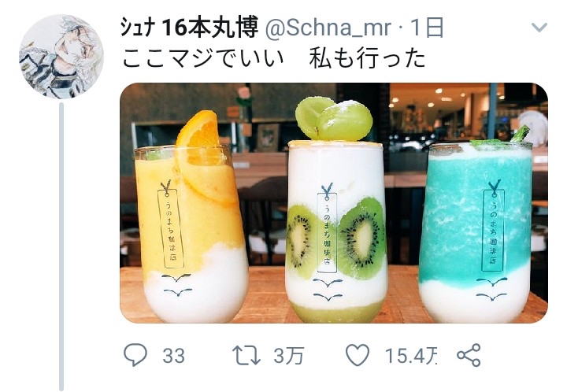Open profile via name シュナ 16本丸博
This screenshot has height=392, width=567.
tap(189, 28)
